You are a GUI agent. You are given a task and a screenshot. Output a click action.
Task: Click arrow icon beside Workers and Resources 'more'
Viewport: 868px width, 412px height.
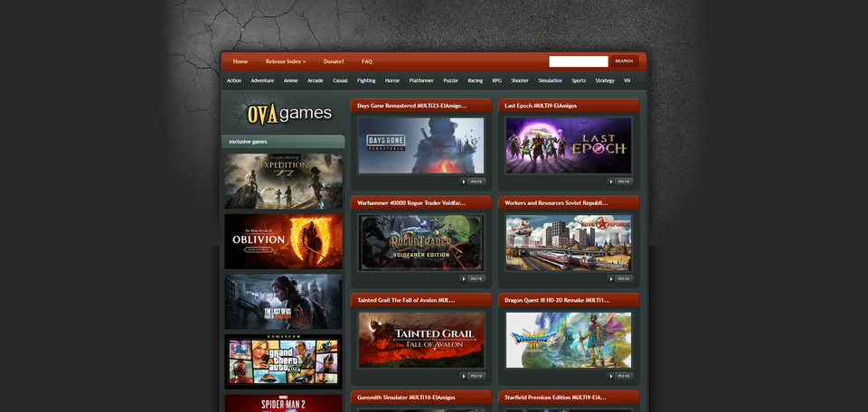(x=611, y=278)
